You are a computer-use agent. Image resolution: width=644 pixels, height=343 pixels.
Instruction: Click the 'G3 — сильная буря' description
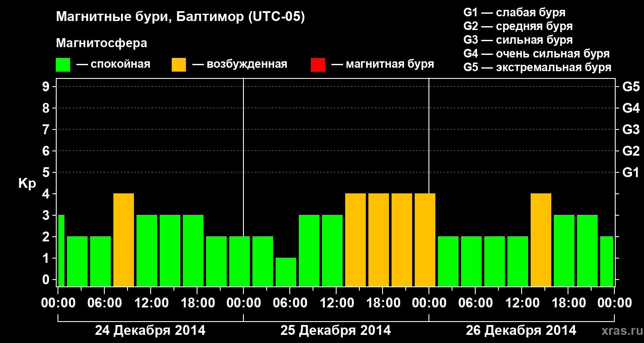(518, 40)
